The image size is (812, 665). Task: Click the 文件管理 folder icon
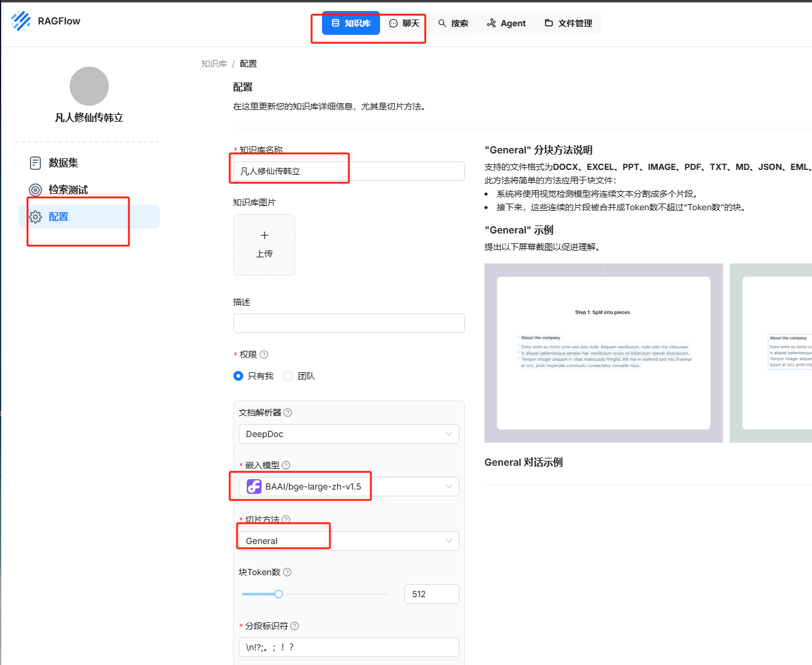tap(549, 23)
